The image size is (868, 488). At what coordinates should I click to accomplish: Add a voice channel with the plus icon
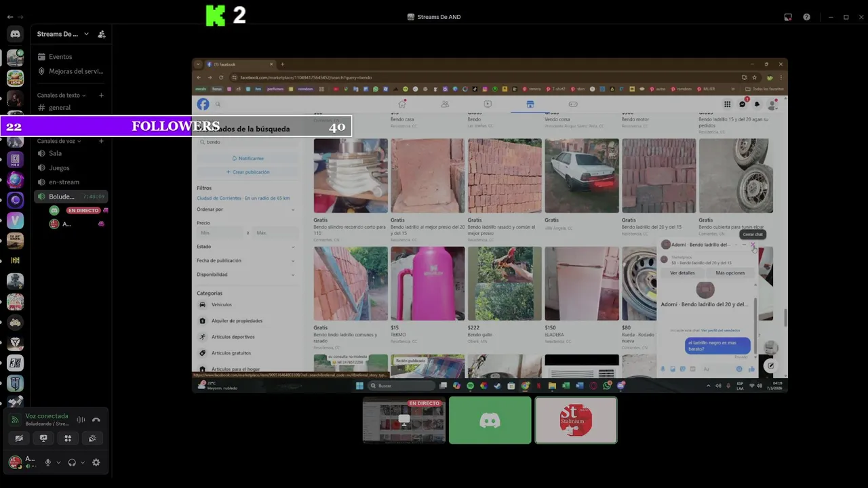point(101,141)
